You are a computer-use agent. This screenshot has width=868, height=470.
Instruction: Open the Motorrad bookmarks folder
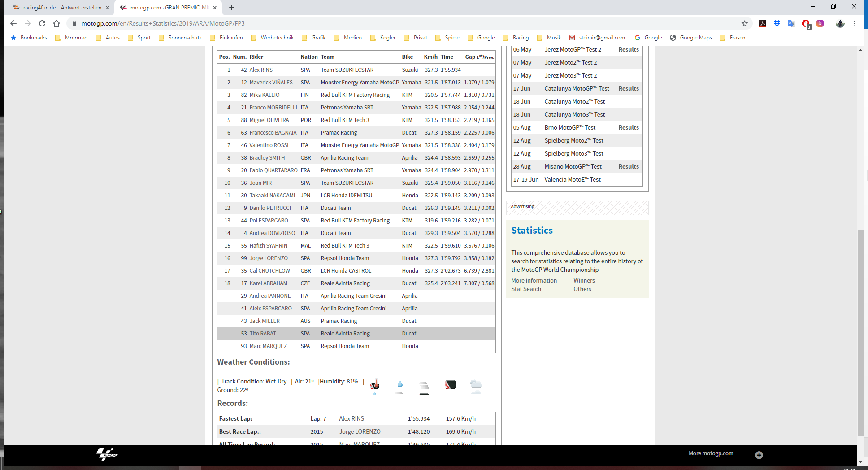pyautogui.click(x=71, y=38)
